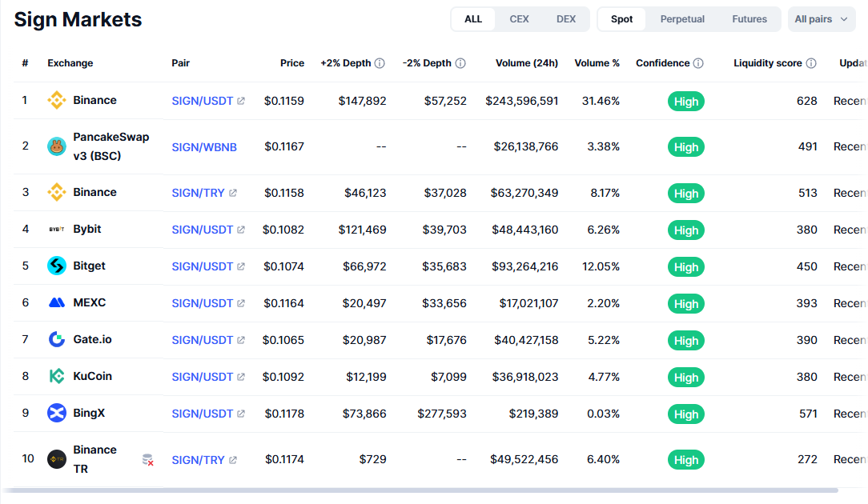The image size is (868, 504).
Task: Click the KuCoin price $0.1092
Action: pos(283,377)
